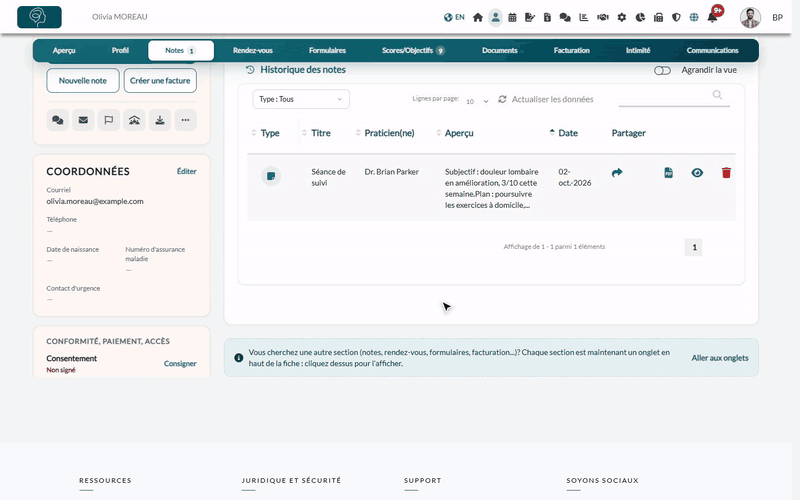Switch to the Formulaires tab
Screen dimensions: 800x500
pyautogui.click(x=327, y=51)
